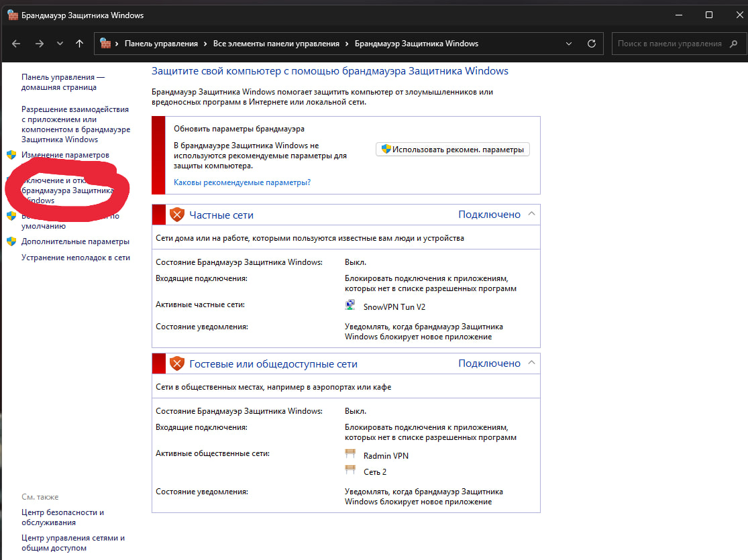
Task: Open 'Каковы рекомендуемые параметры?' link
Action: 242,182
